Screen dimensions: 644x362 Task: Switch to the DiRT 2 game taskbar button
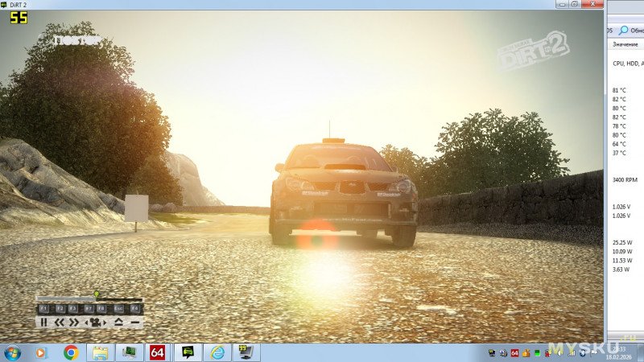coord(188,352)
